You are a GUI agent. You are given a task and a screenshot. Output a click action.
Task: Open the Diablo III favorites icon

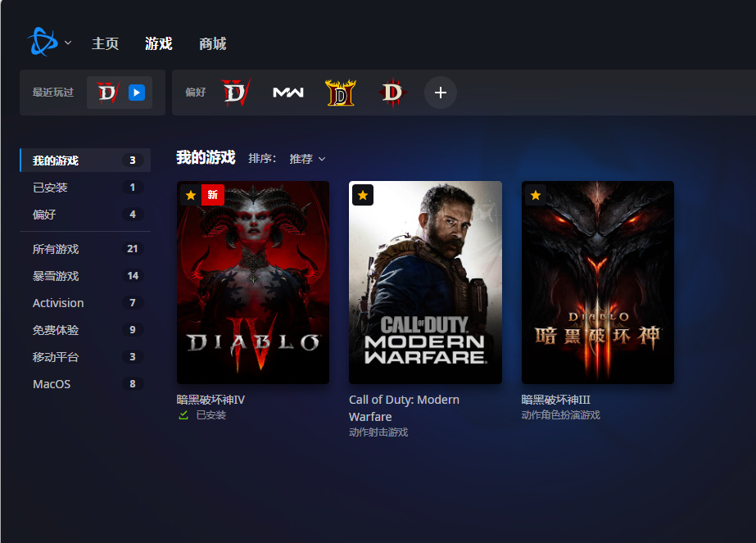click(x=393, y=92)
